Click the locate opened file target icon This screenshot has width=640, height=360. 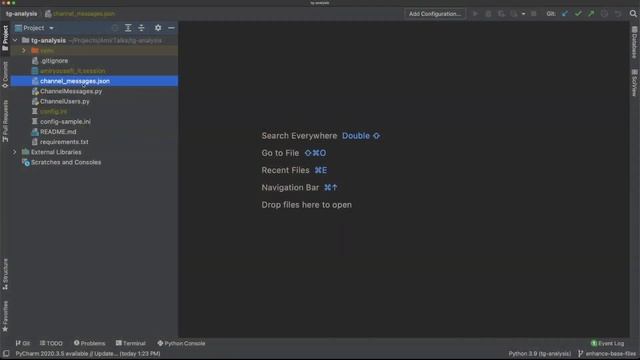pos(115,28)
